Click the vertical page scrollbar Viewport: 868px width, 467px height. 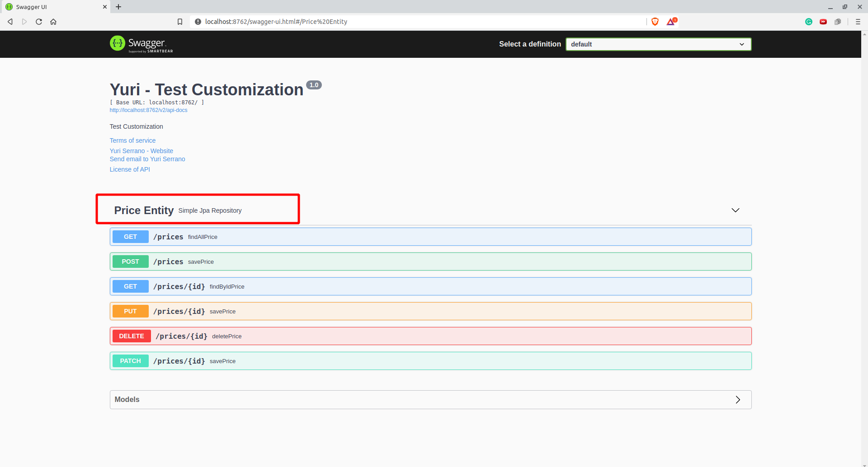click(x=864, y=226)
